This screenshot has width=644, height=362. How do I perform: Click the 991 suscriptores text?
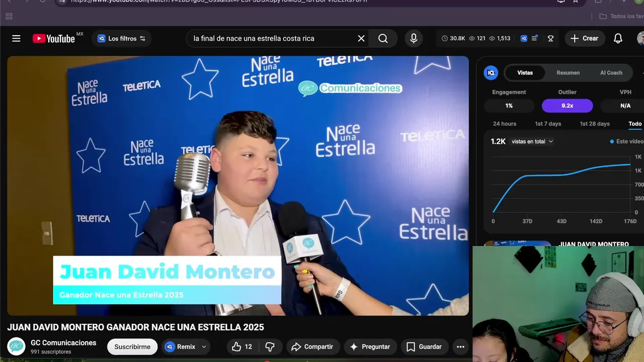point(51,352)
